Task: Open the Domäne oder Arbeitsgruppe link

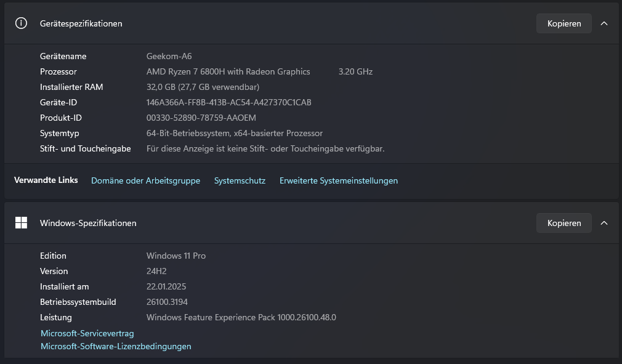Action: pyautogui.click(x=145, y=180)
